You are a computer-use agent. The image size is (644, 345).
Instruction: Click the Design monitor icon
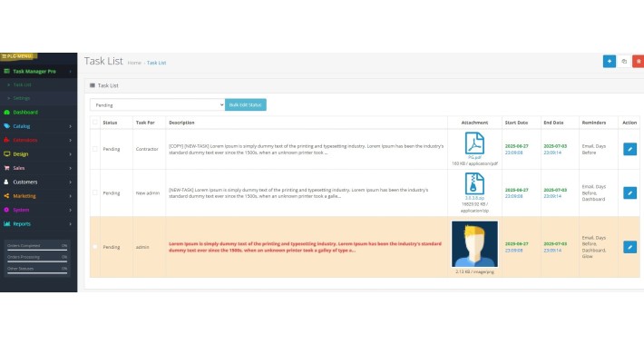pyautogui.click(x=6, y=153)
